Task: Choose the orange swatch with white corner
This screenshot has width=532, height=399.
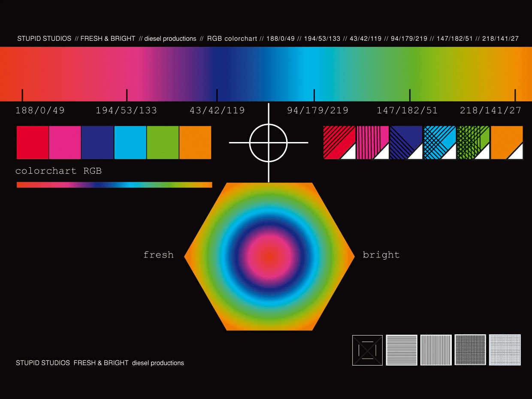Action: pos(507,142)
